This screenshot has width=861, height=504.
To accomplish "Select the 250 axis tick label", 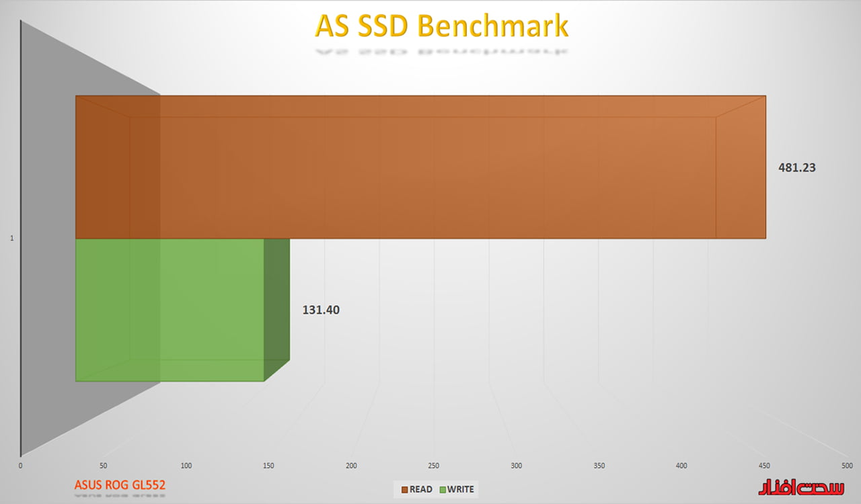I will coord(434,466).
